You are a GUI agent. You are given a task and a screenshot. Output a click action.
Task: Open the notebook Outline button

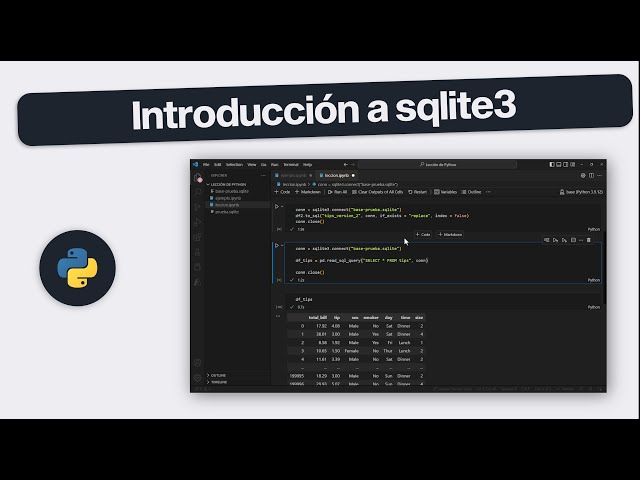(x=471, y=192)
